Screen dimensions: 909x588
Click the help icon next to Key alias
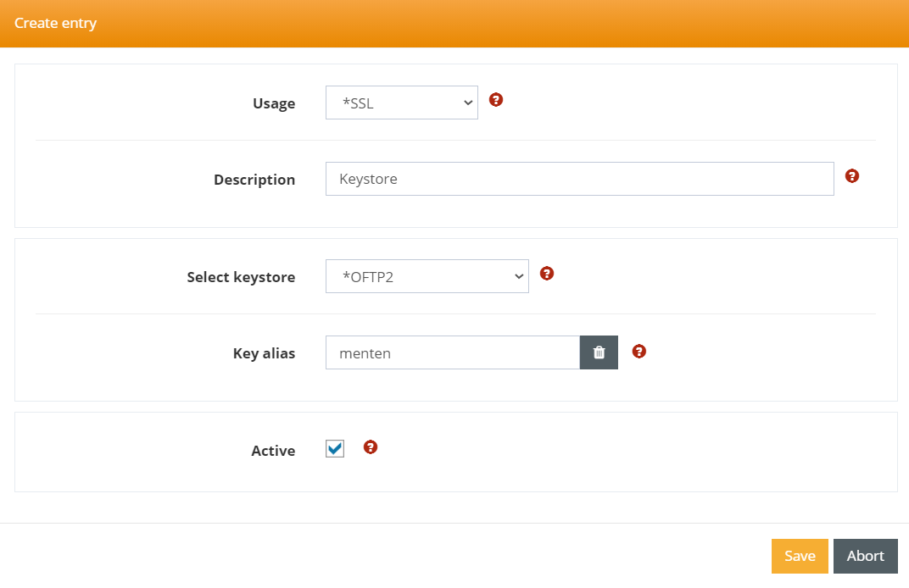click(x=639, y=351)
